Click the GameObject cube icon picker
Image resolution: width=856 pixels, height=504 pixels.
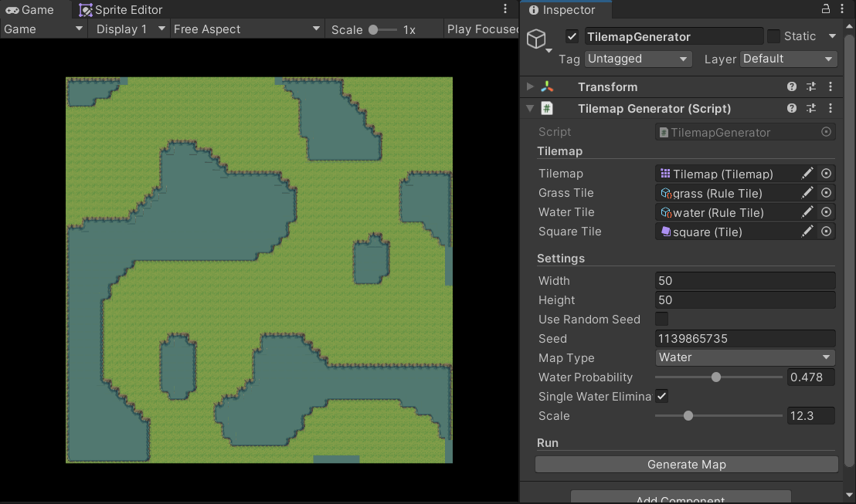(536, 39)
